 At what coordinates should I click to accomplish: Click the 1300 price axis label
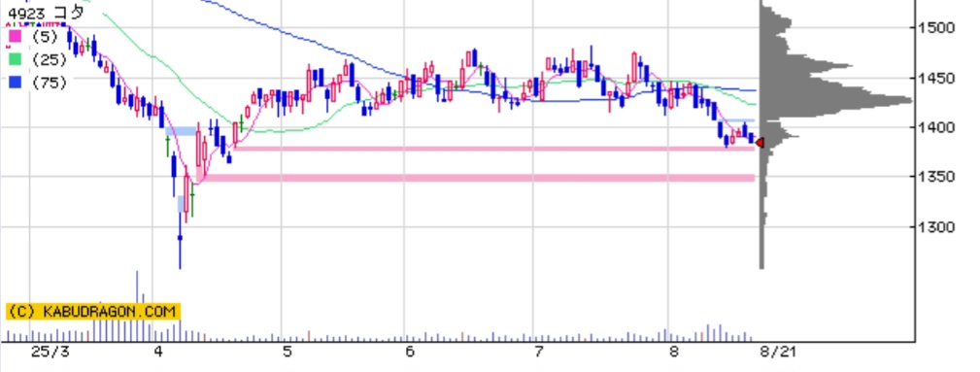(936, 227)
